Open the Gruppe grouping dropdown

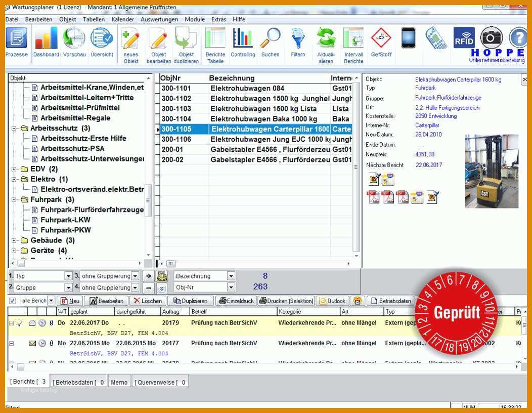(68, 287)
